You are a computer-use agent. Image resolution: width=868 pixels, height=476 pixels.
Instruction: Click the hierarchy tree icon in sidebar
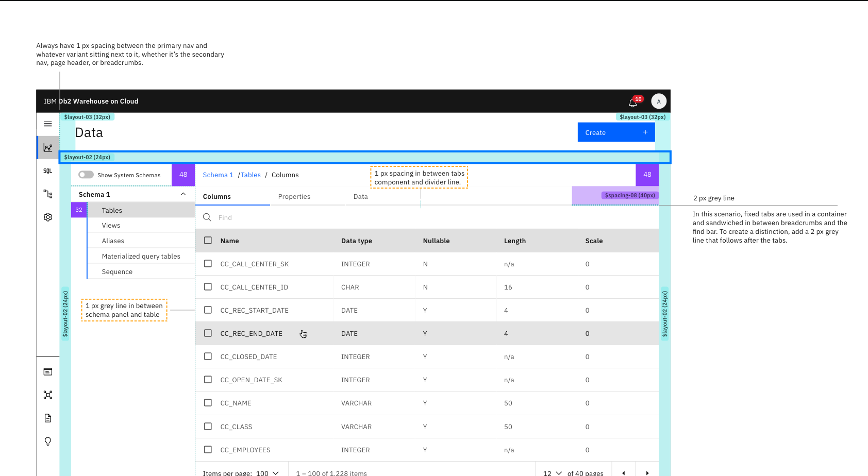click(48, 194)
